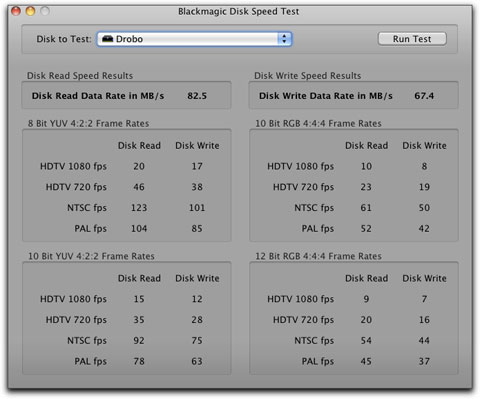Click 10 Bit YUV PAL read value 78
Viewport: 480px width, 399px height.
pyautogui.click(x=139, y=361)
